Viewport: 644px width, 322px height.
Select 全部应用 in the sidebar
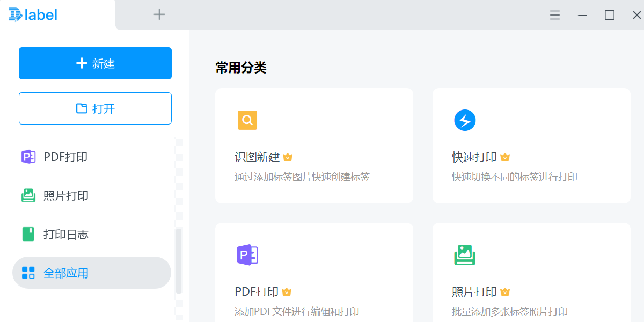pos(92,273)
